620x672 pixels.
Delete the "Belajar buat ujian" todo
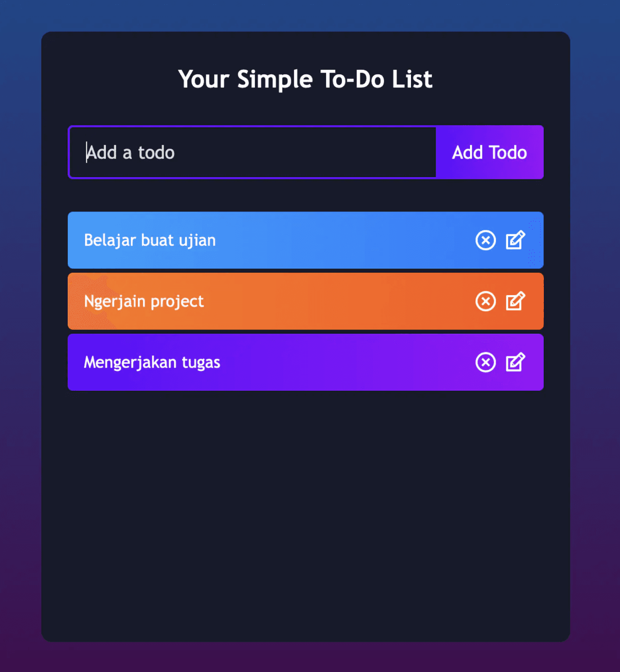point(486,240)
